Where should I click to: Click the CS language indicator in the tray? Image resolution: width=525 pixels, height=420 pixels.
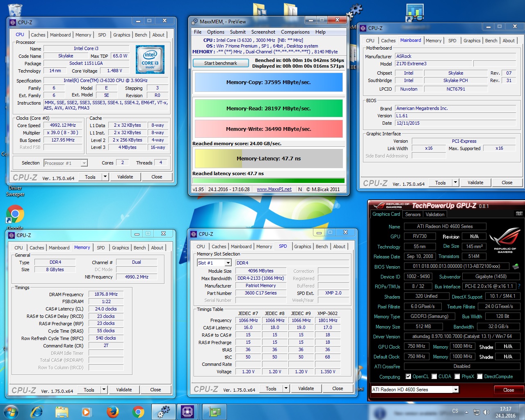tap(455, 411)
